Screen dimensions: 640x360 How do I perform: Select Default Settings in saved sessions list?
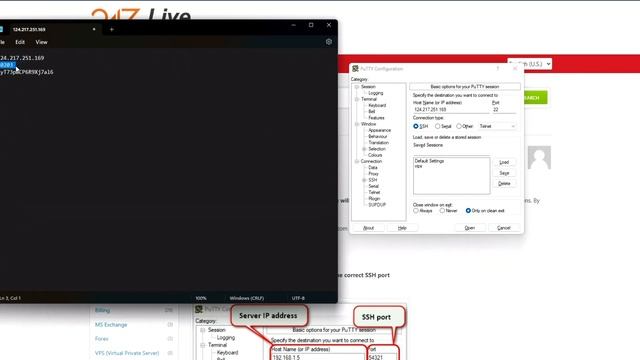[429, 161]
